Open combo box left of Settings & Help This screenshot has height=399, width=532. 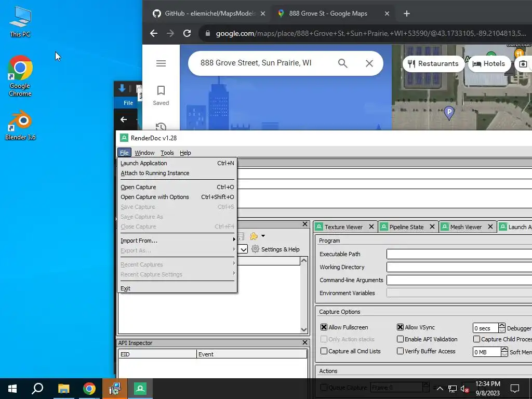point(243,249)
